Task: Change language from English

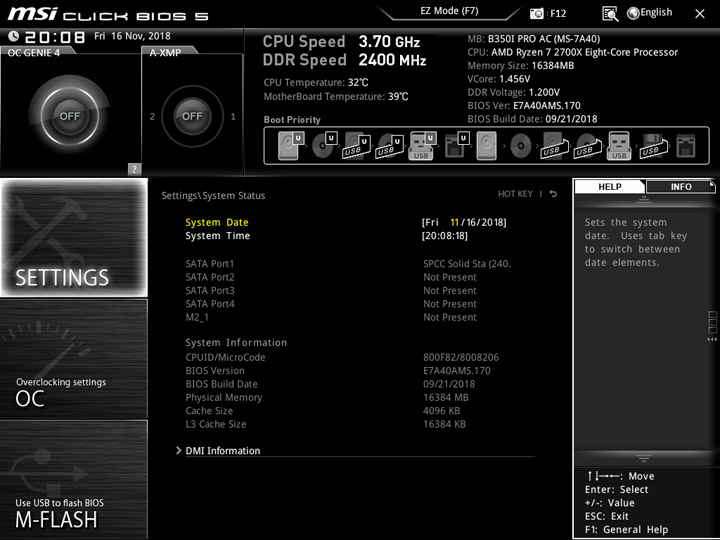Action: pos(656,12)
